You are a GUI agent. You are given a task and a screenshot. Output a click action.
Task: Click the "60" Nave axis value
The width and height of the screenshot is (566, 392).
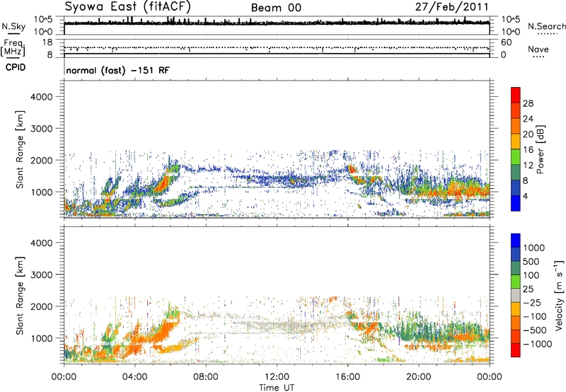click(x=506, y=42)
